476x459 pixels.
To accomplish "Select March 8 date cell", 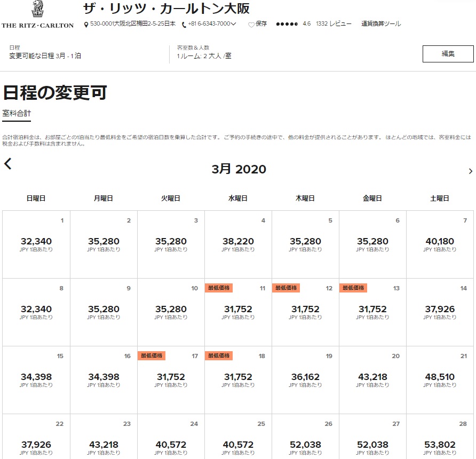I will [x=36, y=312].
